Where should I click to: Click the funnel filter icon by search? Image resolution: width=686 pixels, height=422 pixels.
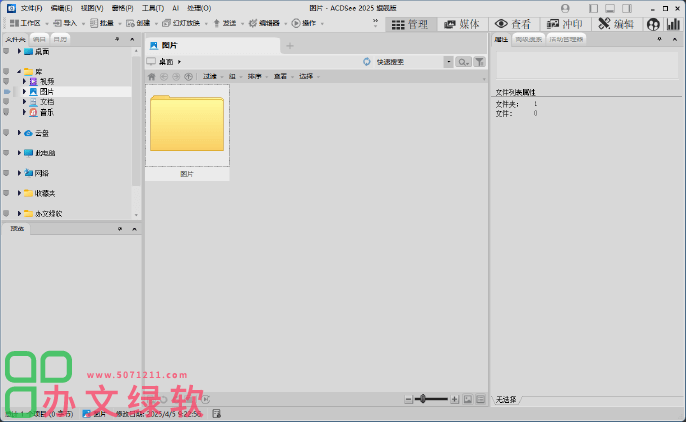[480, 62]
